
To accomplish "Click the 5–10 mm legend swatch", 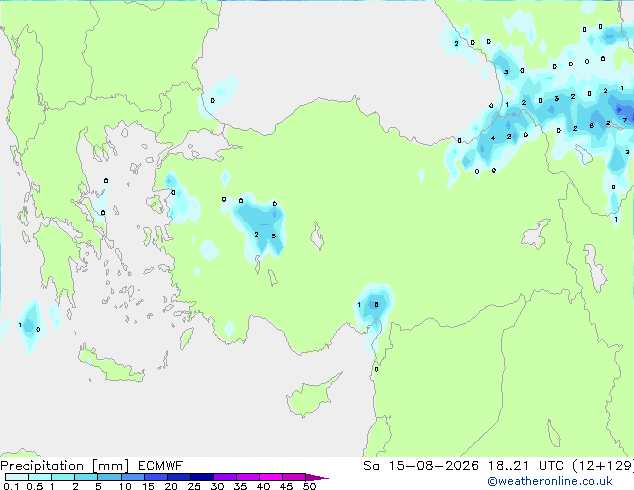I will (x=109, y=477).
